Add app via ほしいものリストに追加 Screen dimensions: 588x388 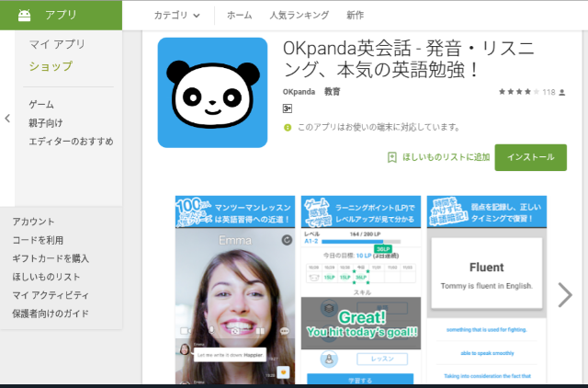click(447, 157)
